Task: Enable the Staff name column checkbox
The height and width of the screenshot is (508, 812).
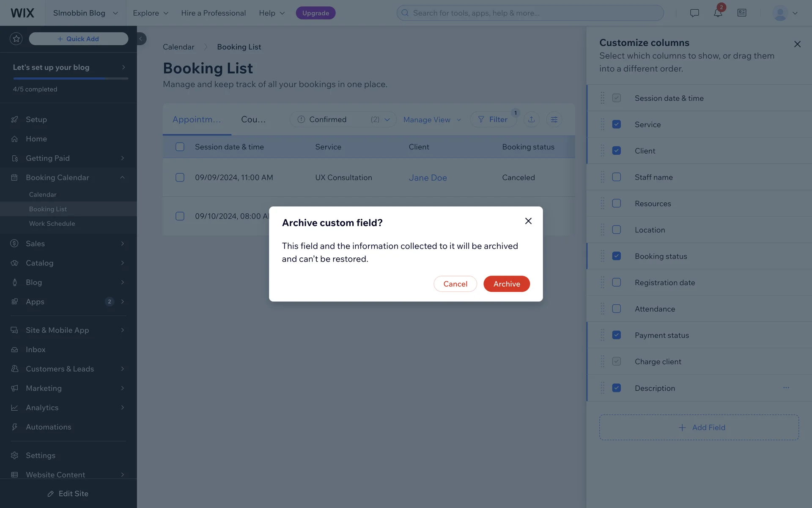Action: click(616, 177)
